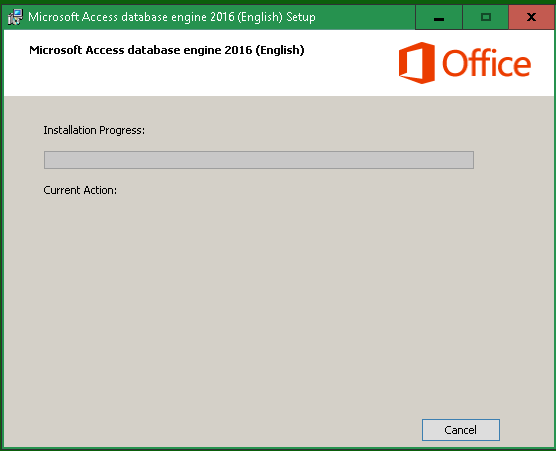Click the Current Action label
Screen dimensions: 556x451
80,190
